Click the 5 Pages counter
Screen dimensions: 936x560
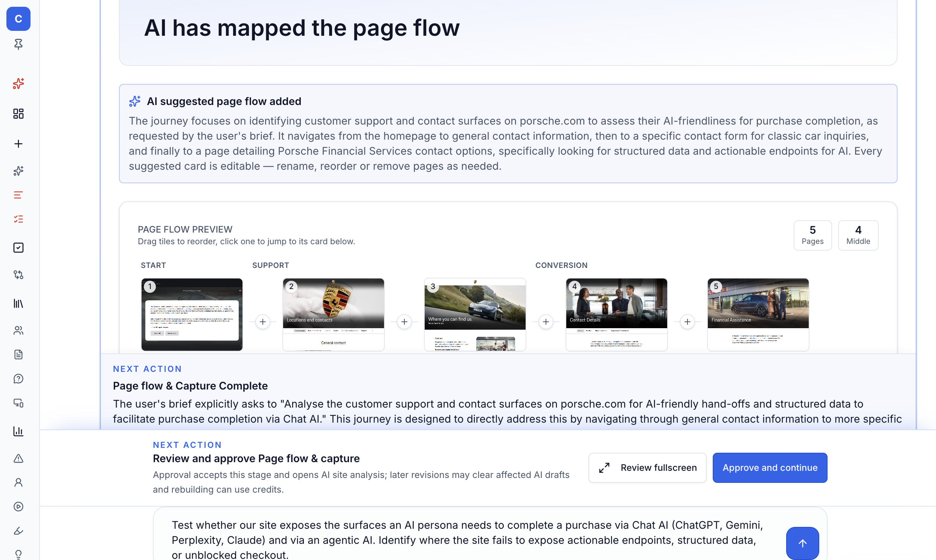click(x=813, y=235)
